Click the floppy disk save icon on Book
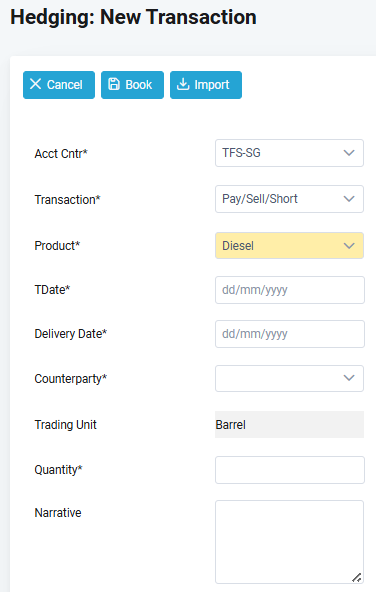This screenshot has height=592, width=376. (x=114, y=84)
